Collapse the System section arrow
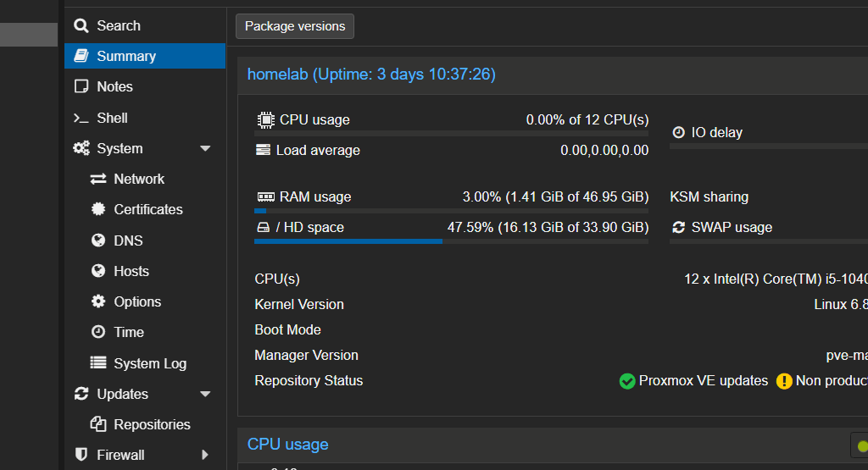This screenshot has width=868, height=470. pos(205,148)
